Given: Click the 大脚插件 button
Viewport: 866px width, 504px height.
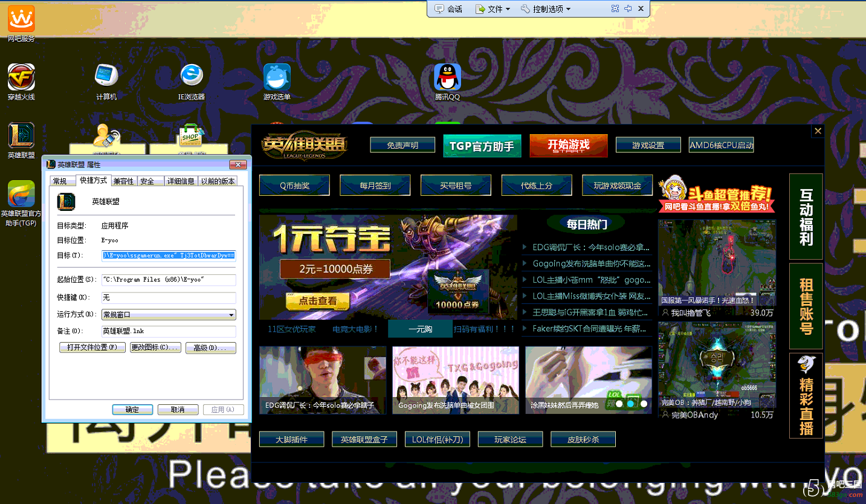Looking at the screenshot, I should pyautogui.click(x=292, y=439).
